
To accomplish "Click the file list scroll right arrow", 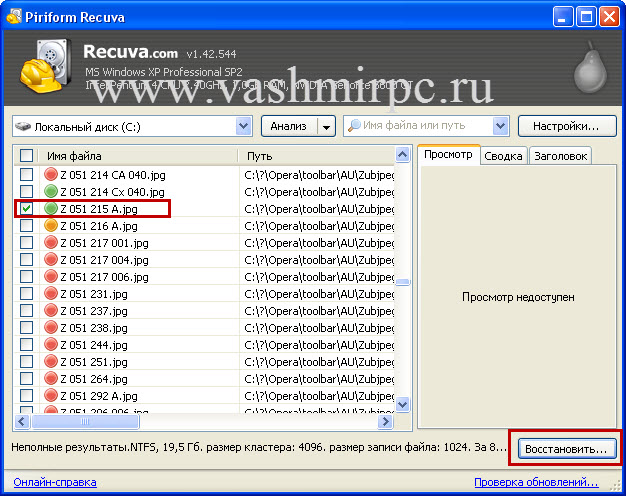I will (385, 421).
